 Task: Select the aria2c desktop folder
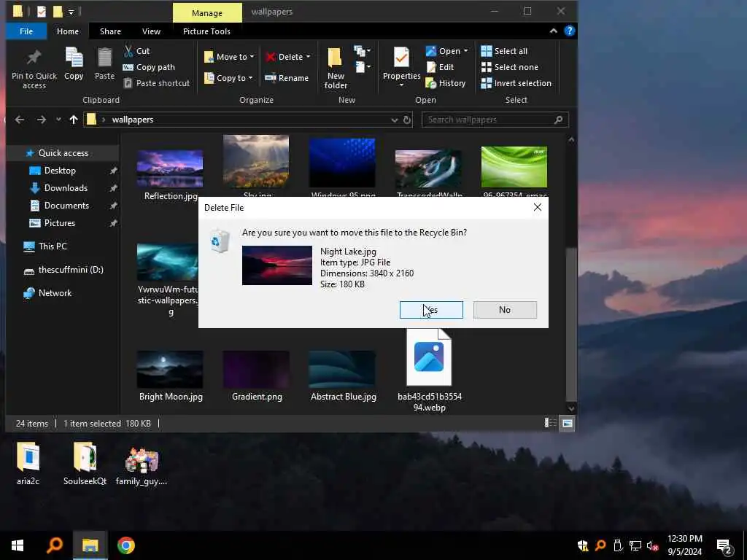pyautogui.click(x=28, y=463)
